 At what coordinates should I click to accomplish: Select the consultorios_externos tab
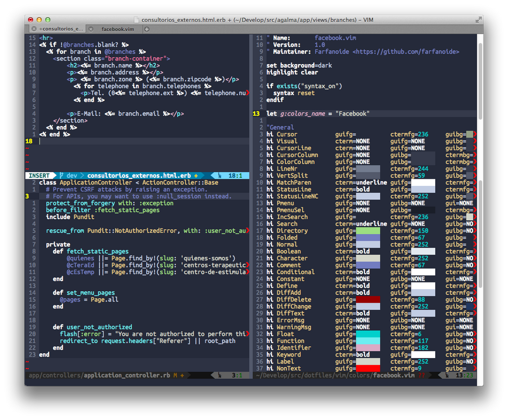[61, 29]
